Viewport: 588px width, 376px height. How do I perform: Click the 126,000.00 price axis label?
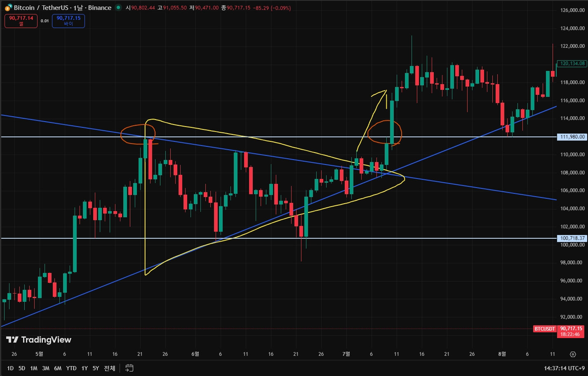click(x=572, y=10)
